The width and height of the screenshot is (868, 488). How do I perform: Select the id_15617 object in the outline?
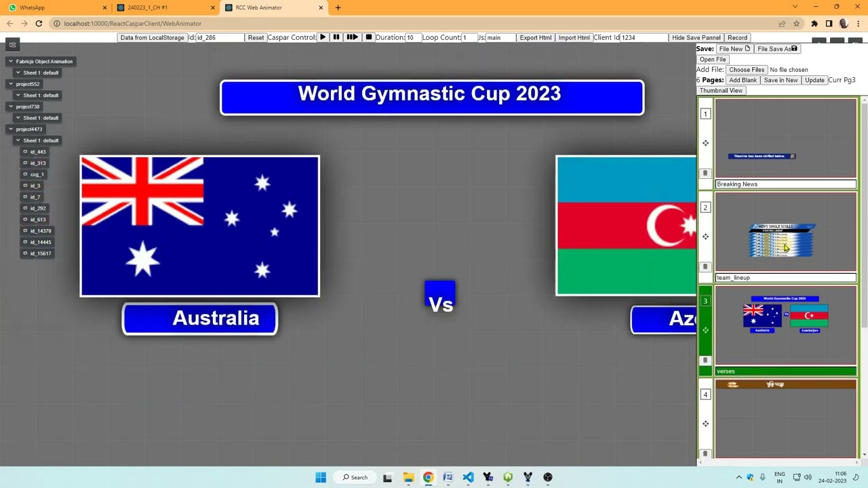point(37,253)
